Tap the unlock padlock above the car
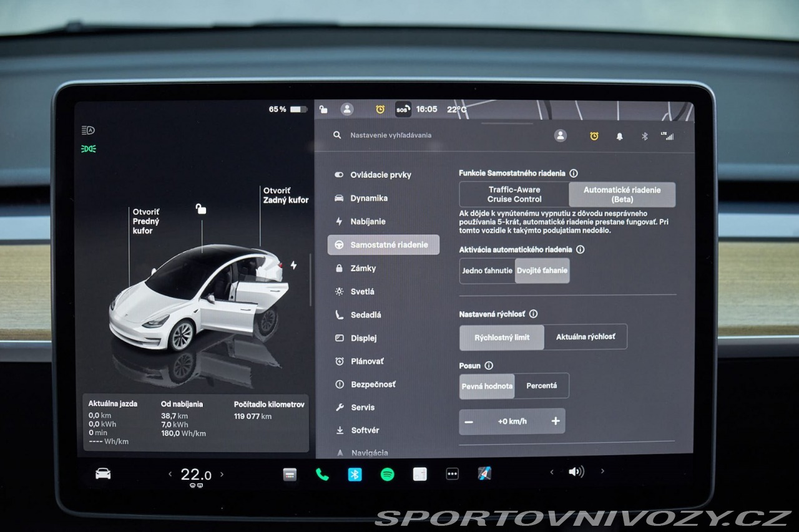Viewport: 799px width, 532px height. point(201,208)
